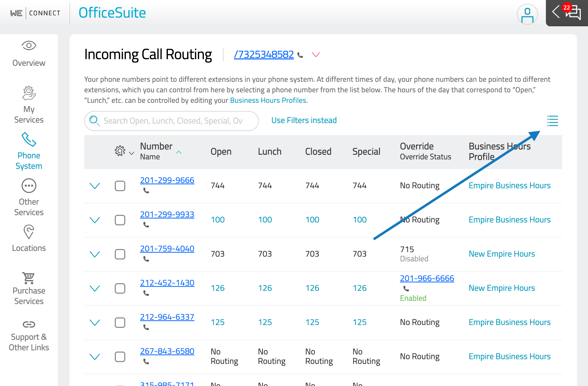588x386 pixels.
Task: Check the box for 267-843-6580
Action: point(120,357)
